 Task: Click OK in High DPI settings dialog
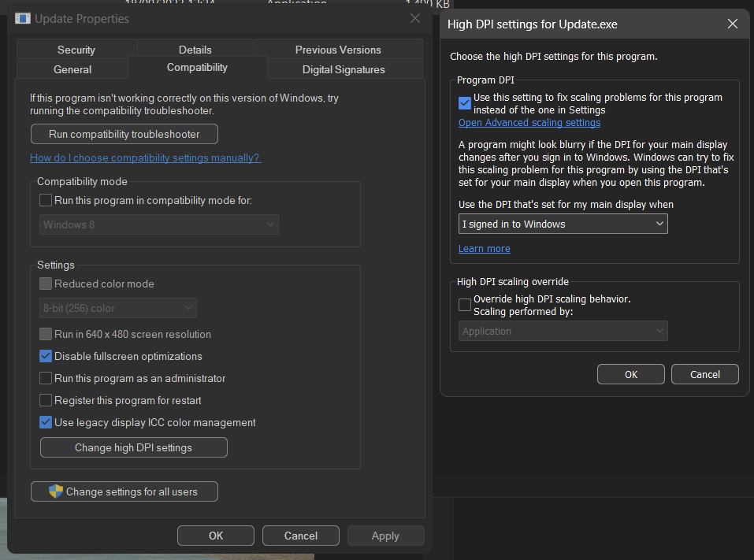pos(631,374)
